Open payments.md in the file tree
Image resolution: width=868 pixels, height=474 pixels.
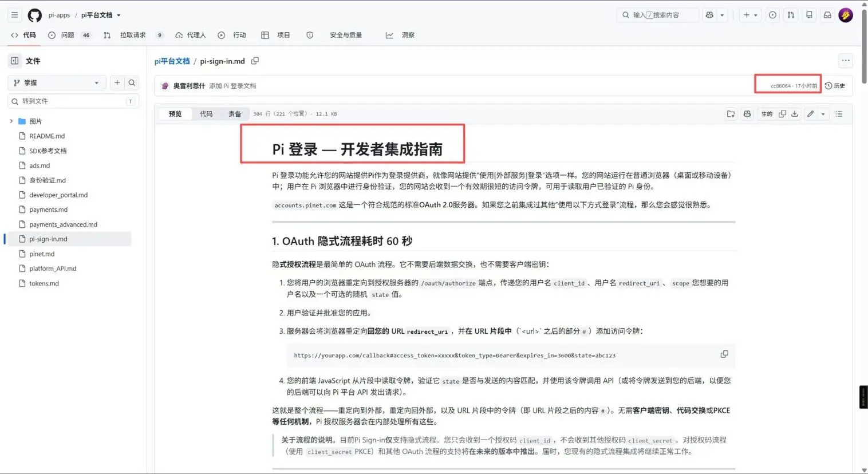pos(49,210)
